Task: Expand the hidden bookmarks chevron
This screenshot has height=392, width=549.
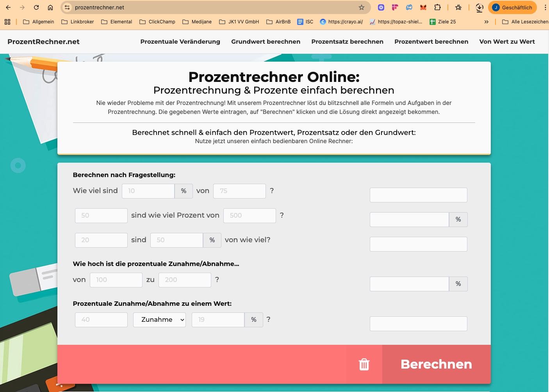Action: click(x=487, y=22)
